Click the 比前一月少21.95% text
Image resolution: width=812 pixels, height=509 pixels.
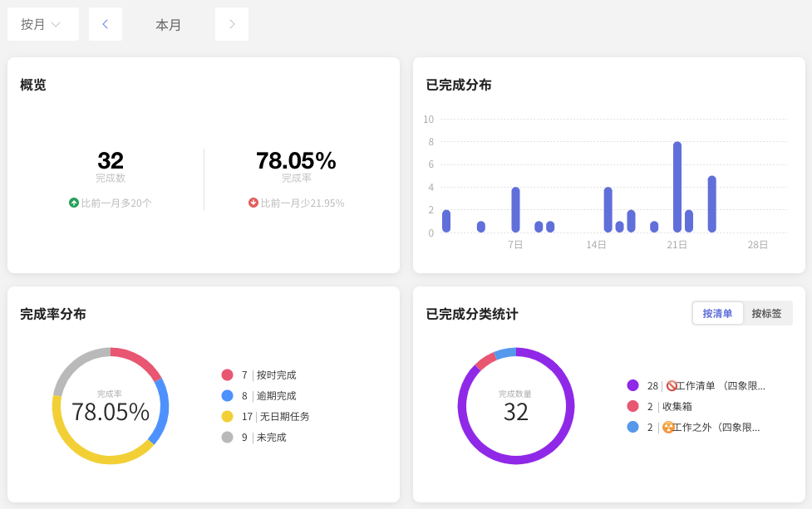point(303,203)
